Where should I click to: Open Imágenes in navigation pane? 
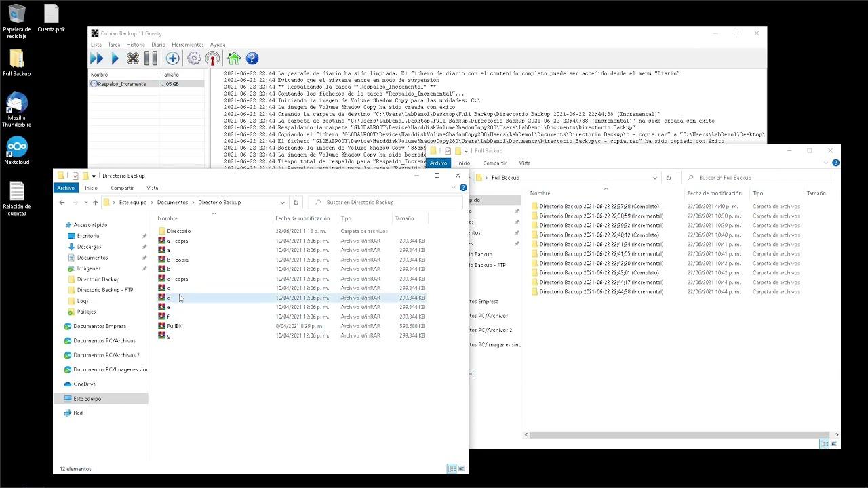click(x=88, y=268)
